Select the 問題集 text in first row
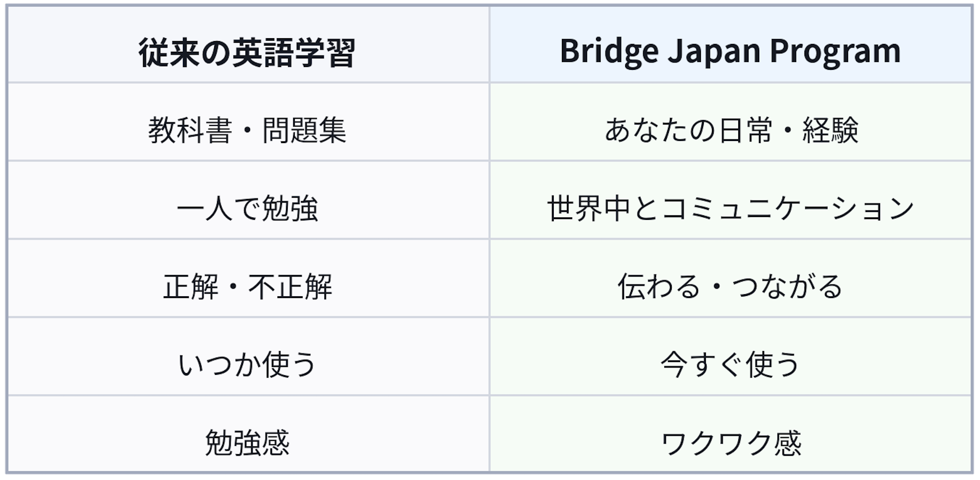Image resolution: width=980 pixels, height=480 pixels. pos(304,130)
